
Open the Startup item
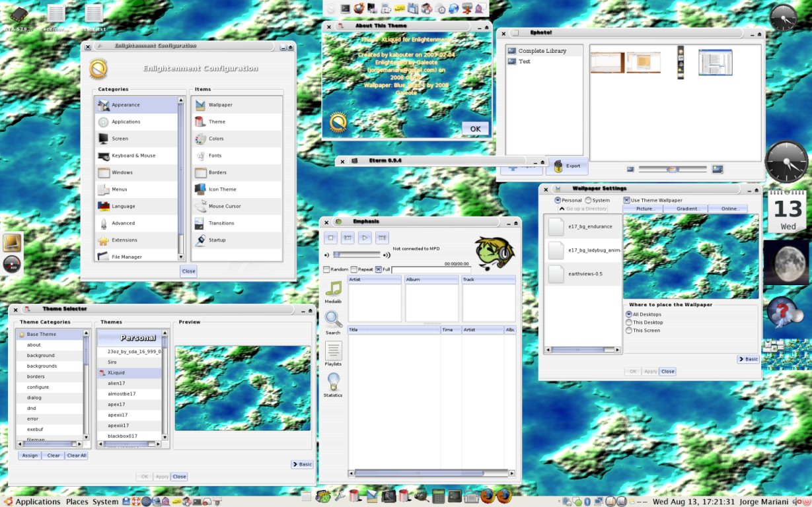tap(237, 240)
